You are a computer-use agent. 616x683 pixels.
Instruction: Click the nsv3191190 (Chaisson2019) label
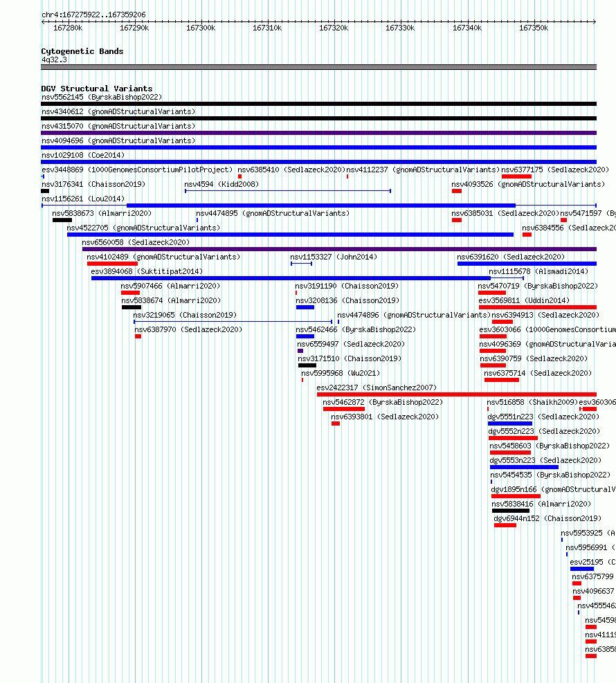click(x=347, y=286)
